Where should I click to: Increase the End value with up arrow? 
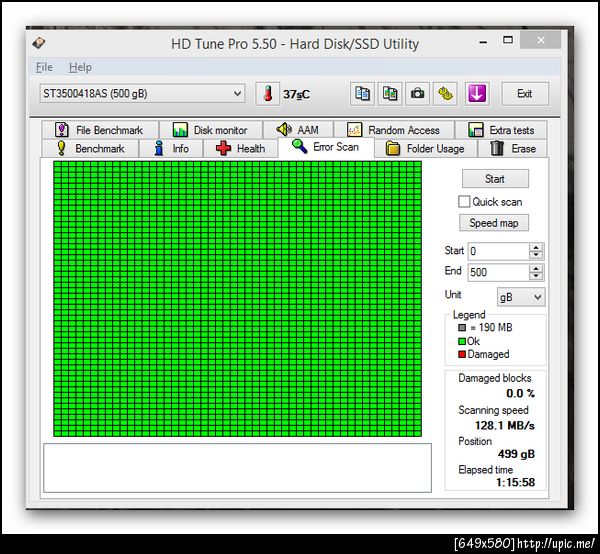[536, 269]
